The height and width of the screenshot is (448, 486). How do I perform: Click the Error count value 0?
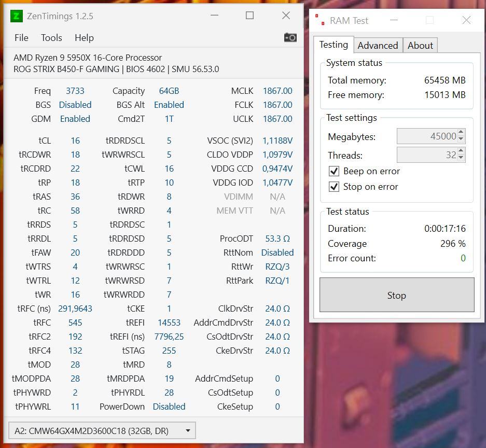point(463,258)
